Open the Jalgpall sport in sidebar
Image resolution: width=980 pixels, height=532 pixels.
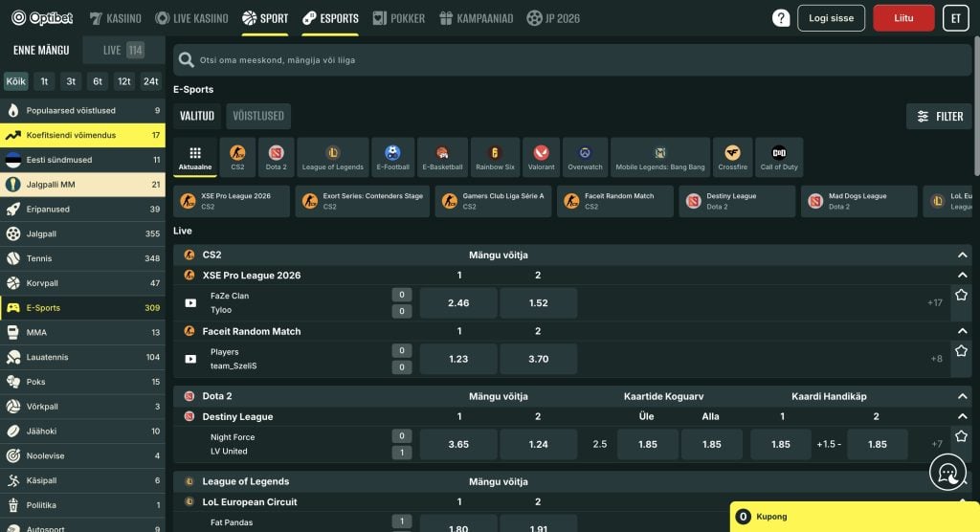coord(82,233)
